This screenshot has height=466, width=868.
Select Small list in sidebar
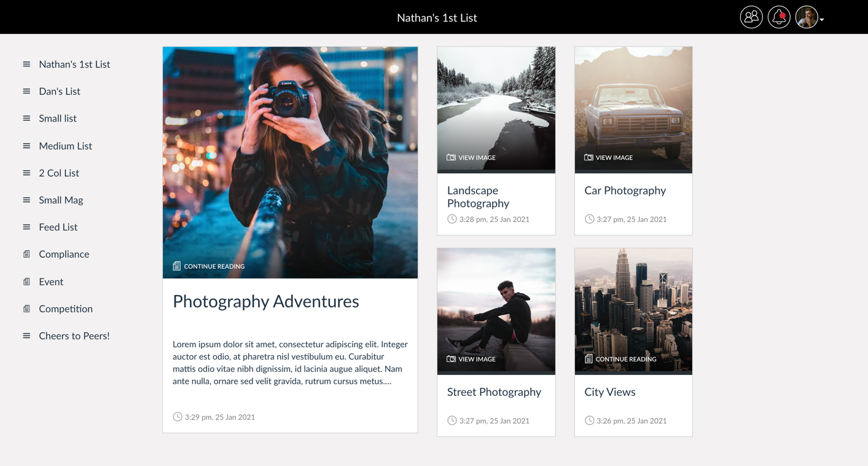coord(58,118)
